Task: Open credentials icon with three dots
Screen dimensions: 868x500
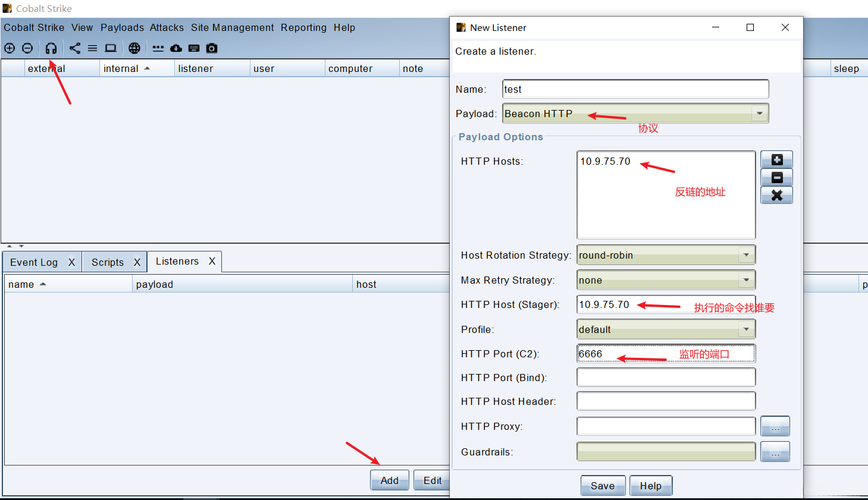Action: click(158, 48)
